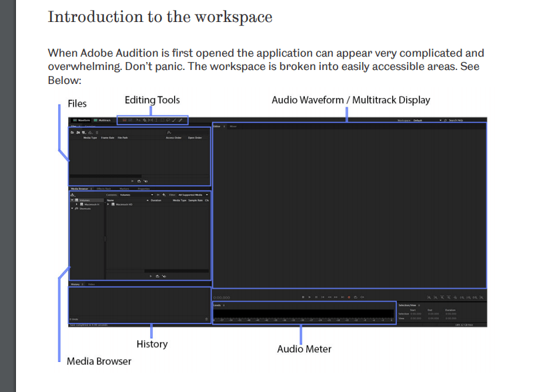Click the trash icon in Files panel
The width and height of the screenshot is (543, 392).
coord(97,133)
